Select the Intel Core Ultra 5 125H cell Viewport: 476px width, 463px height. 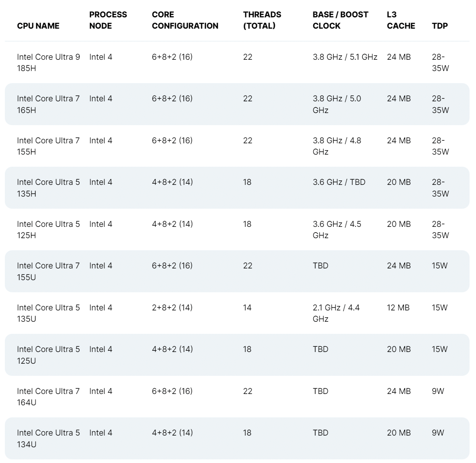pos(48,230)
